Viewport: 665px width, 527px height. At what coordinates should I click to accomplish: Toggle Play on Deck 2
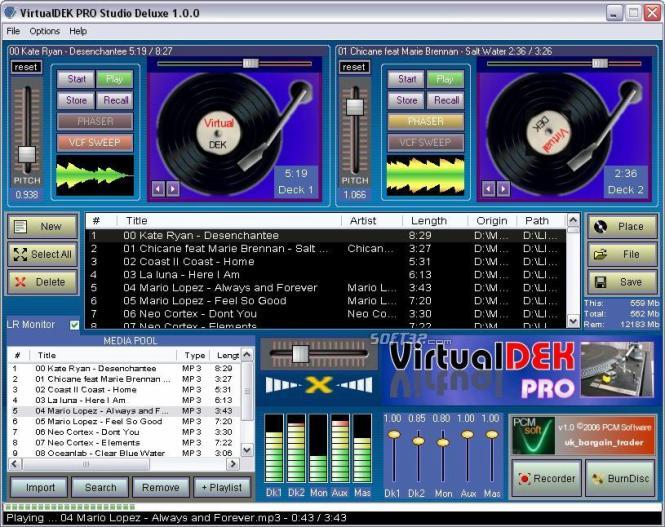point(445,79)
